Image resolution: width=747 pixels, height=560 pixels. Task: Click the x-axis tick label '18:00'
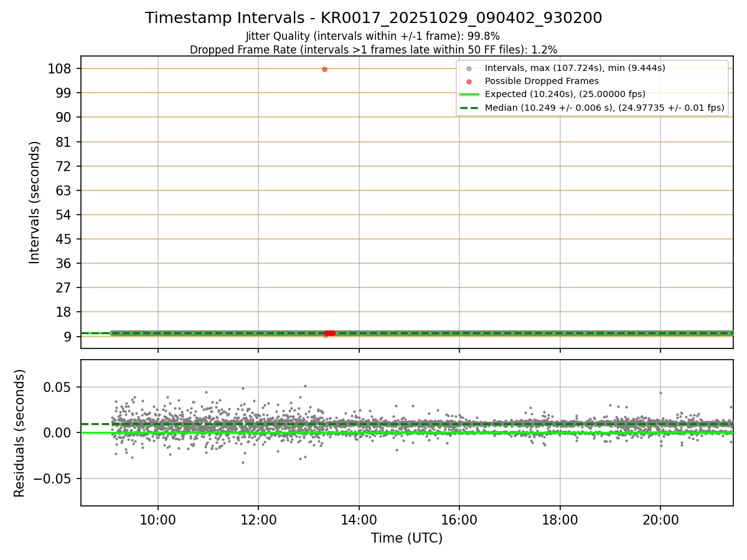pos(560,520)
